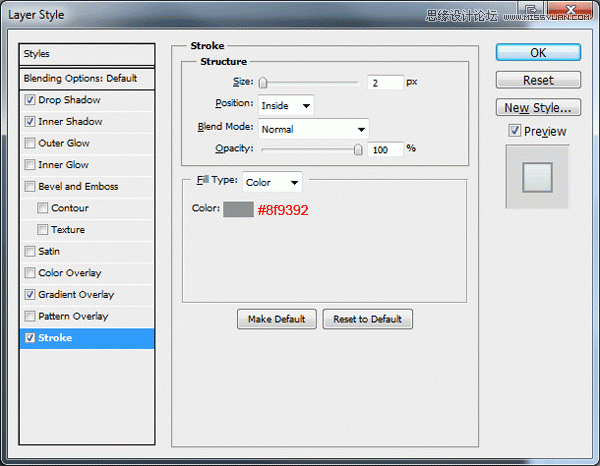Open Blending Options: Default

(x=87, y=78)
